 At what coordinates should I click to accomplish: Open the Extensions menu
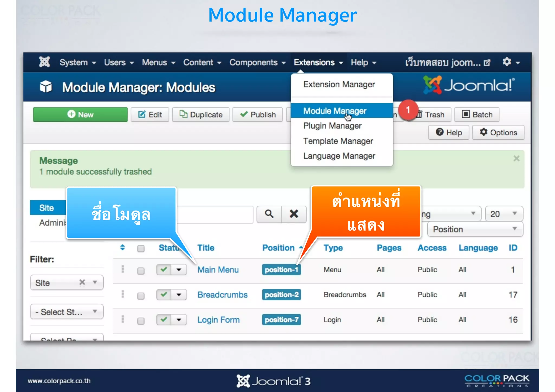[318, 62]
